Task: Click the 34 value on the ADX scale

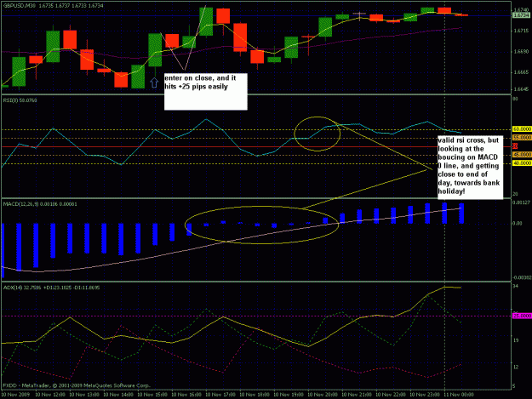Action: 516,287
